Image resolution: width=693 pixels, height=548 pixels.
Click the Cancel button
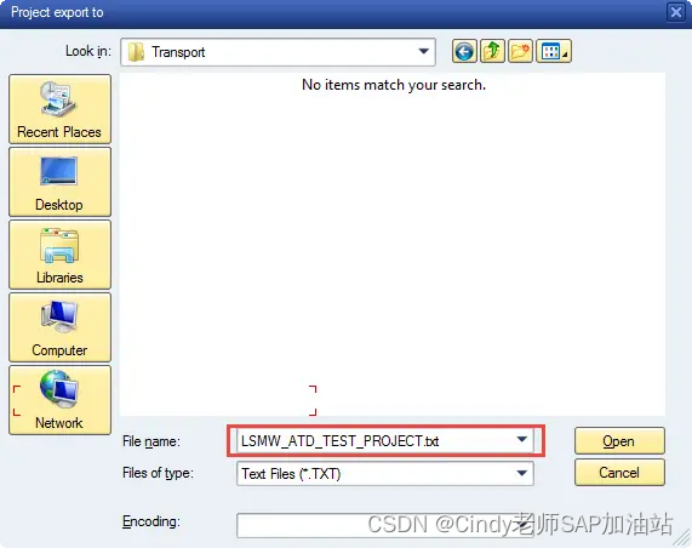coord(619,472)
